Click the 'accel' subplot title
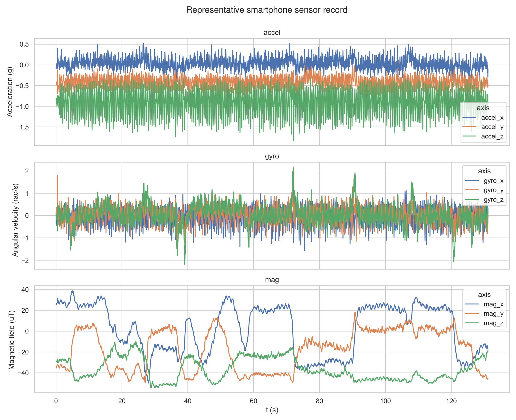The image size is (516, 420). click(272, 32)
